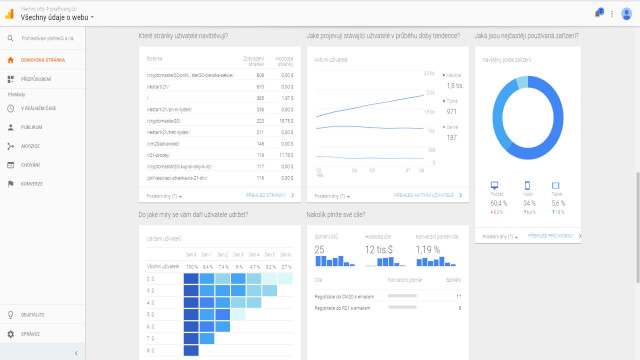640x360 pixels.
Task: Open the Přehled pro mobily report link
Action: tap(554, 236)
